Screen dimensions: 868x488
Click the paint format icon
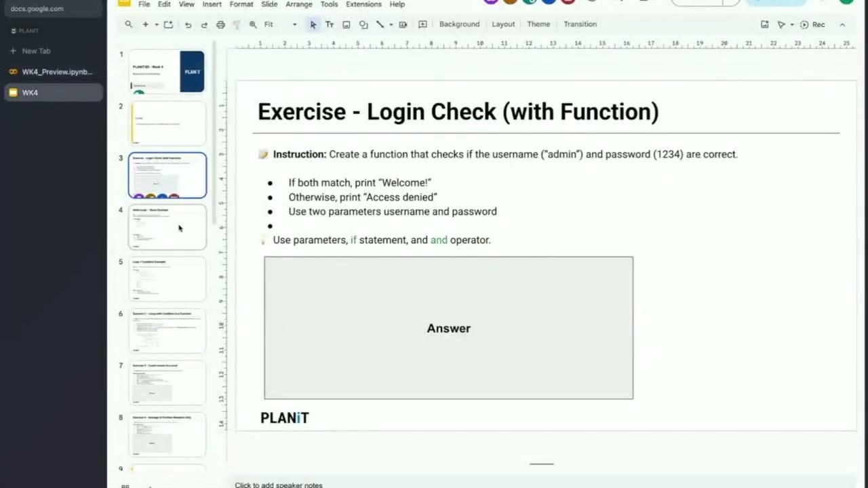coord(237,24)
